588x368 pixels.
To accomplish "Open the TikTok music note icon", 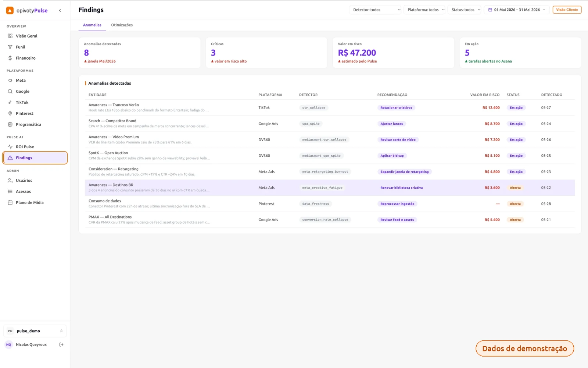I will 10,102.
